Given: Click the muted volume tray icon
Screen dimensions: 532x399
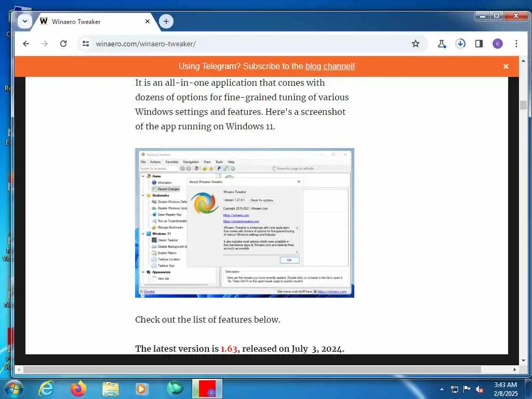Looking at the screenshot, I should pyautogui.click(x=480, y=390).
